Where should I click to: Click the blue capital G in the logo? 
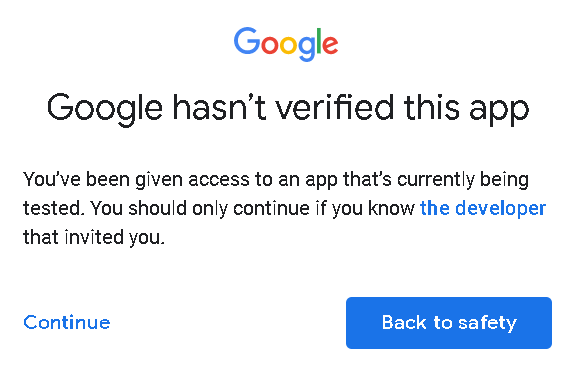(x=247, y=40)
